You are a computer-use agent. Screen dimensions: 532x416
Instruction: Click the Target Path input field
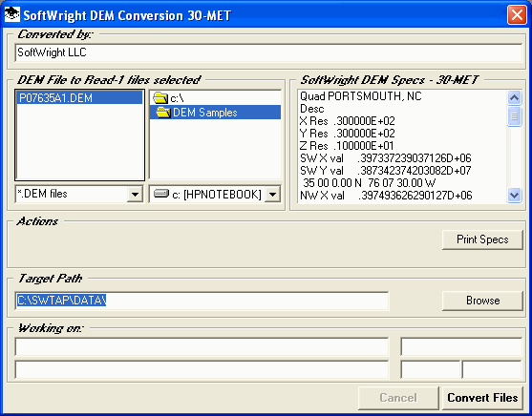point(202,301)
